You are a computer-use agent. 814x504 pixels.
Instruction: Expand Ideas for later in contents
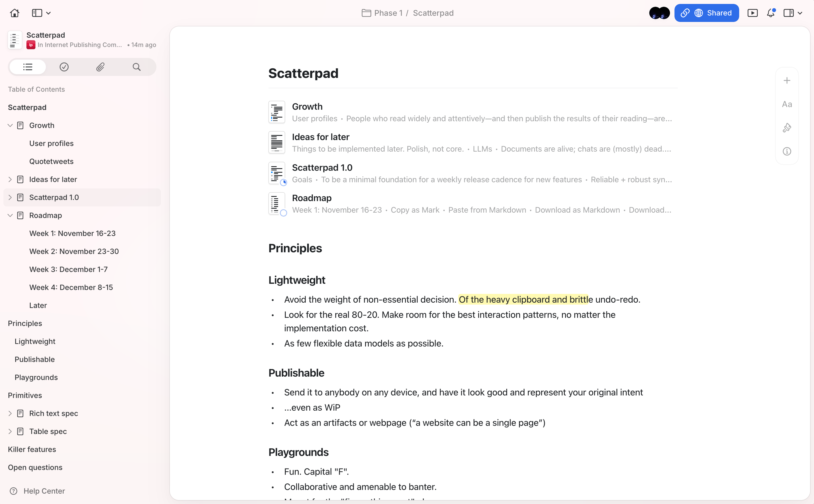(10, 179)
